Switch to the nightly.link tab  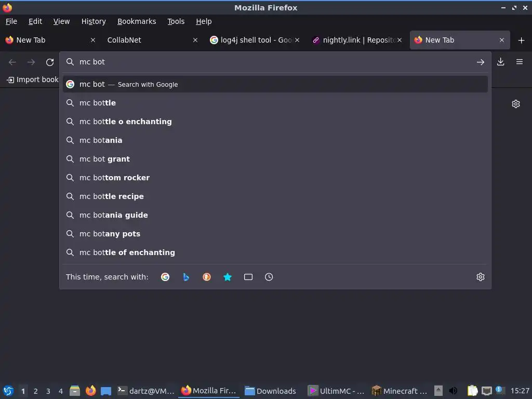pos(357,40)
